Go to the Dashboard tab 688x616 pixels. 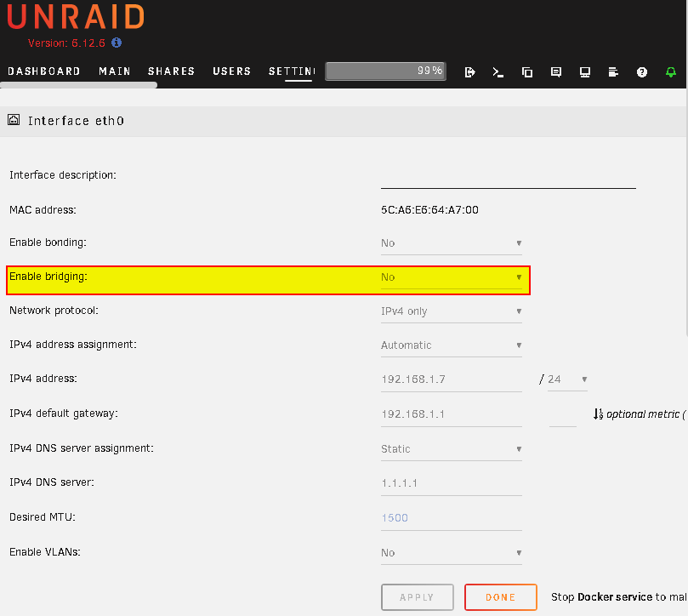[44, 71]
